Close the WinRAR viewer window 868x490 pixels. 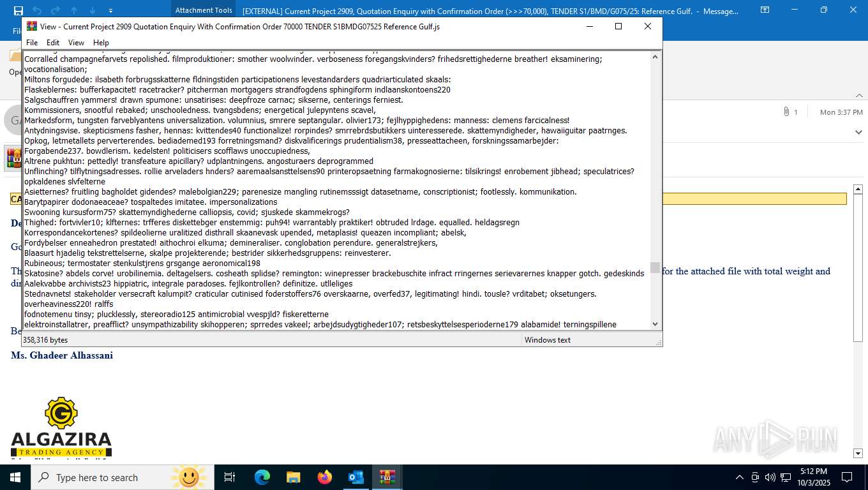tap(648, 26)
